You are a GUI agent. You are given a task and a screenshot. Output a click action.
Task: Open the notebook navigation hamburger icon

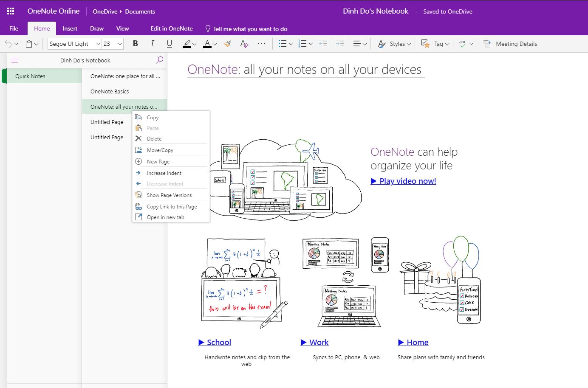pyautogui.click(x=15, y=60)
